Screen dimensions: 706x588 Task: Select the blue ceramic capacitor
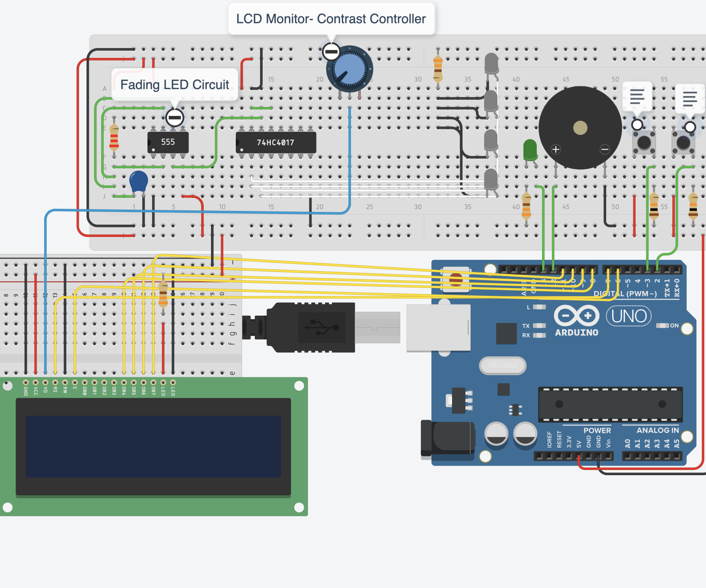coord(138,181)
